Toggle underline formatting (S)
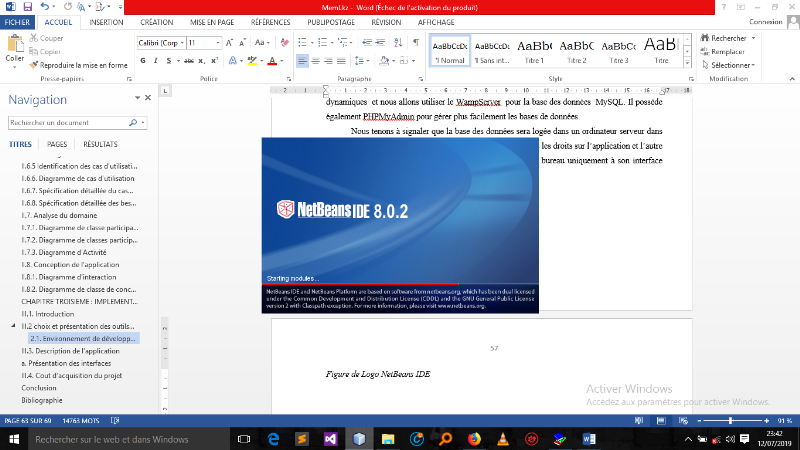Image resolution: width=800 pixels, height=450 pixels. [x=170, y=61]
